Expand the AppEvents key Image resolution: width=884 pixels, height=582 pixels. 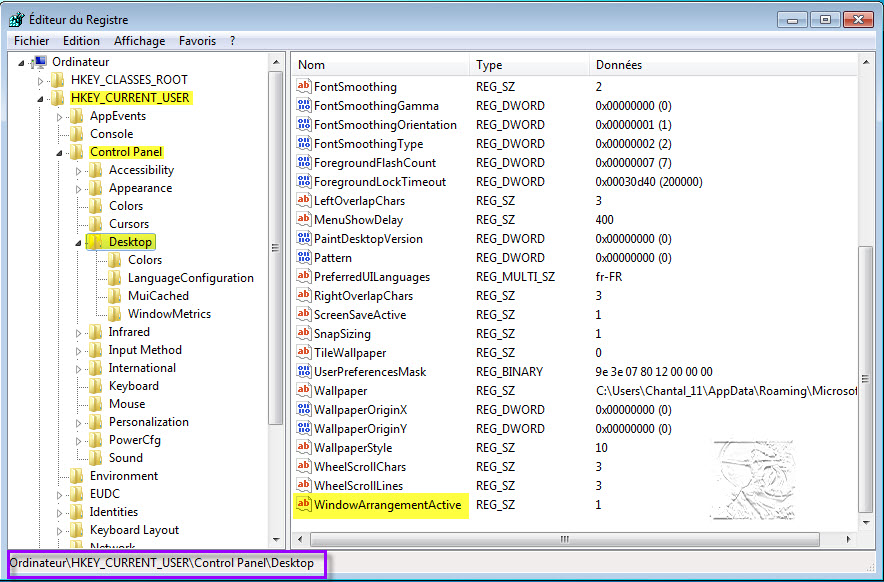click(x=59, y=117)
